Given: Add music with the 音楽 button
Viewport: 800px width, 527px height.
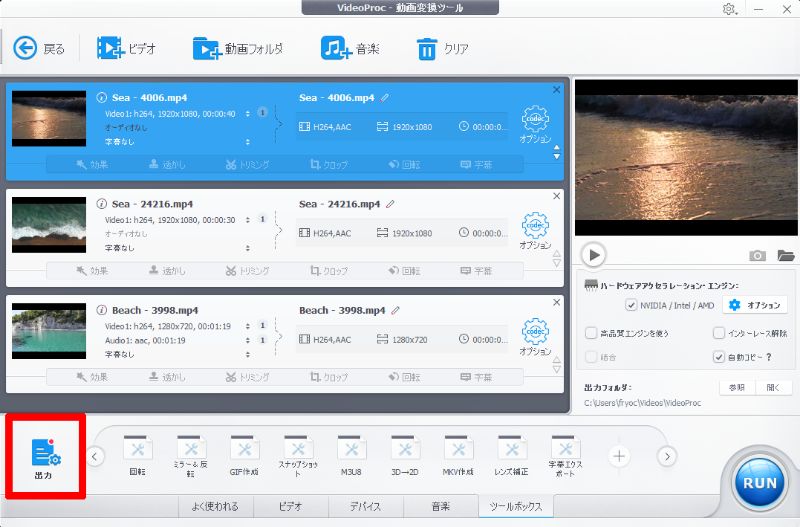Looking at the screenshot, I should (350, 49).
